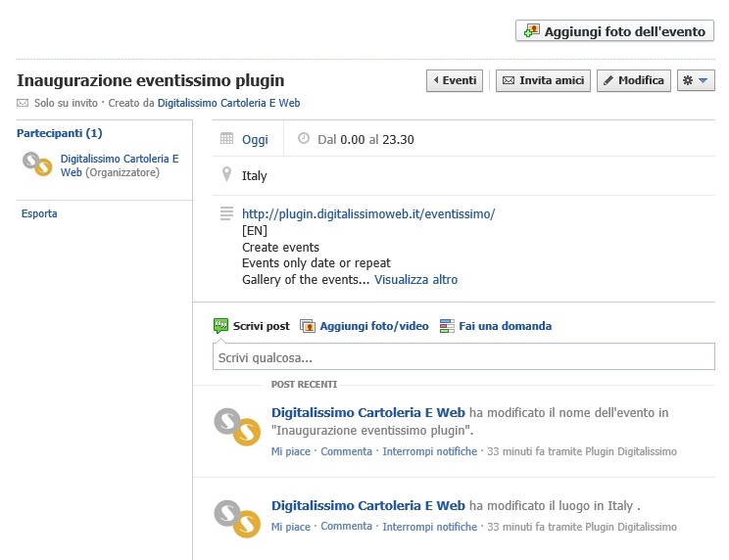The width and height of the screenshot is (729, 560).
Task: Open Invita amici dialog
Action: pos(543,81)
